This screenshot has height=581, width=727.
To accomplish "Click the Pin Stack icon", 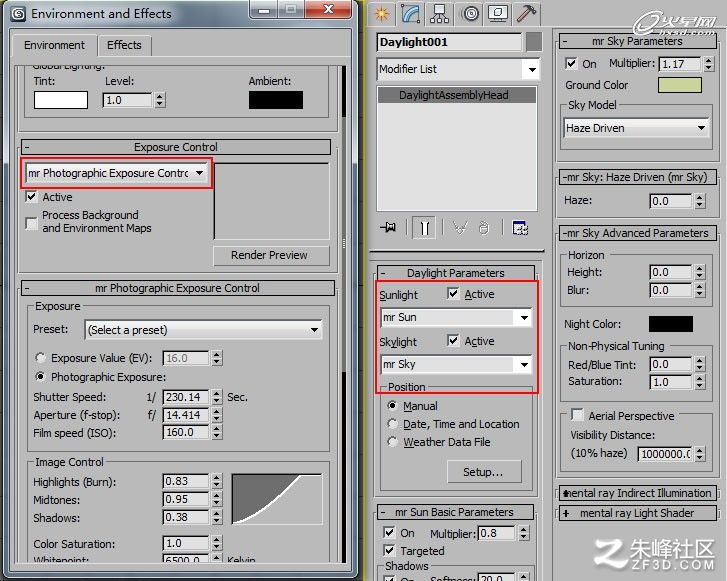I will tap(388, 227).
